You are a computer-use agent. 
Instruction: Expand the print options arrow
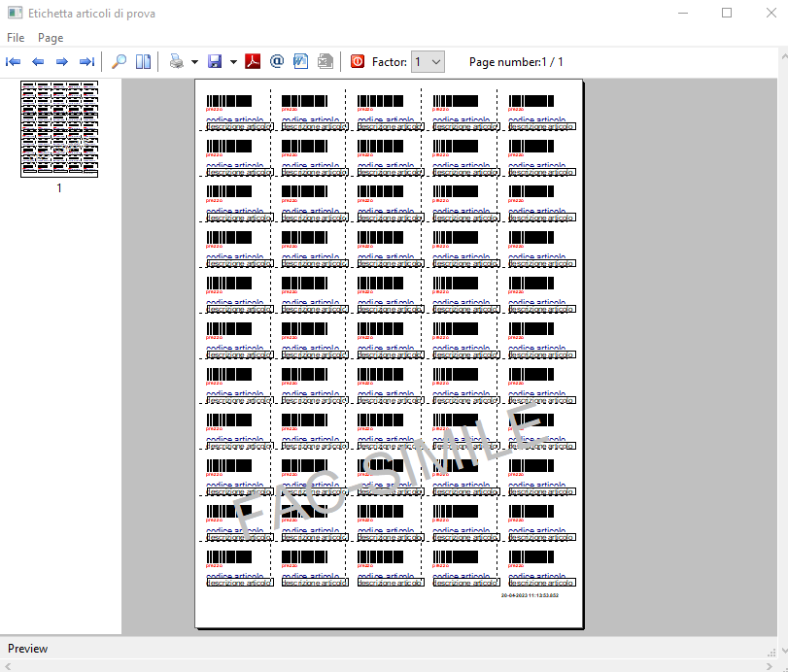(194, 62)
